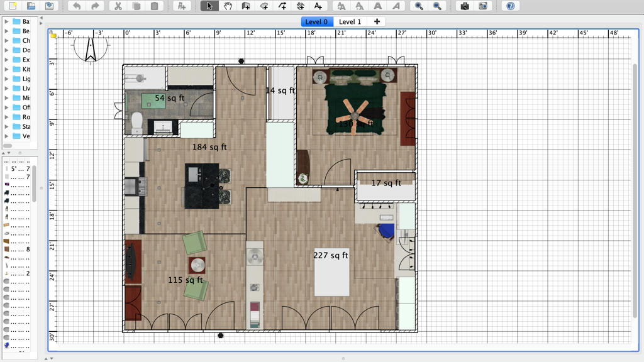Expand the Lig... catalog folder
The width and height of the screenshot is (644, 362).
(6, 79)
